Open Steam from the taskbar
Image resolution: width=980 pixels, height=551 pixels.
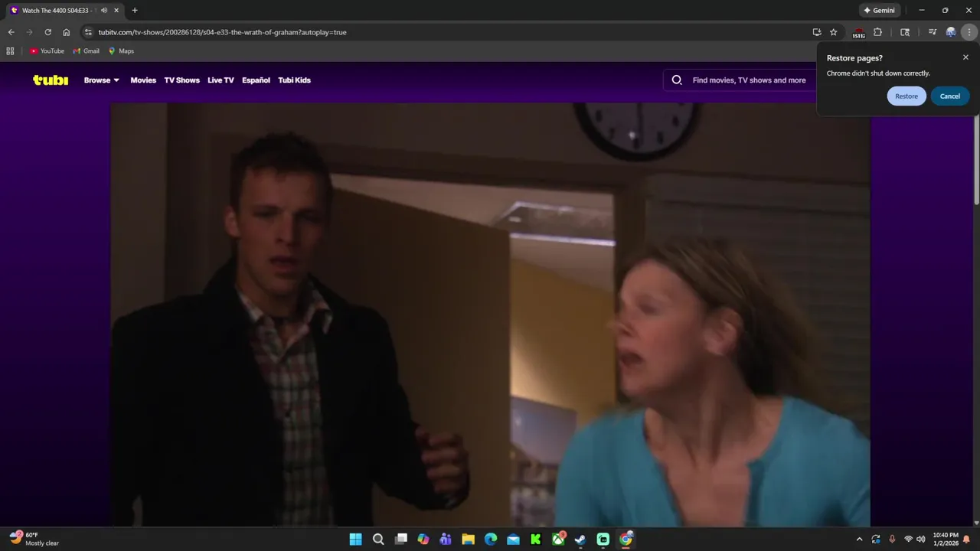coord(580,540)
